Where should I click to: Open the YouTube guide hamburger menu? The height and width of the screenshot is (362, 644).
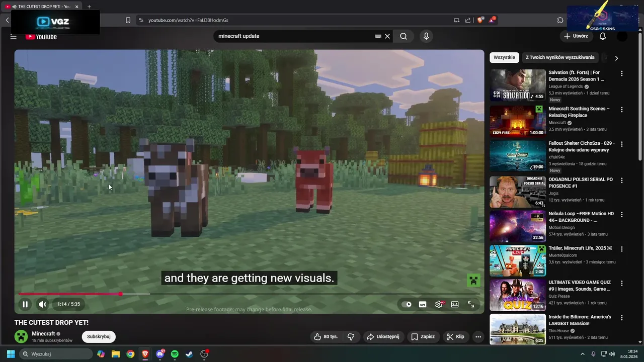[14, 37]
